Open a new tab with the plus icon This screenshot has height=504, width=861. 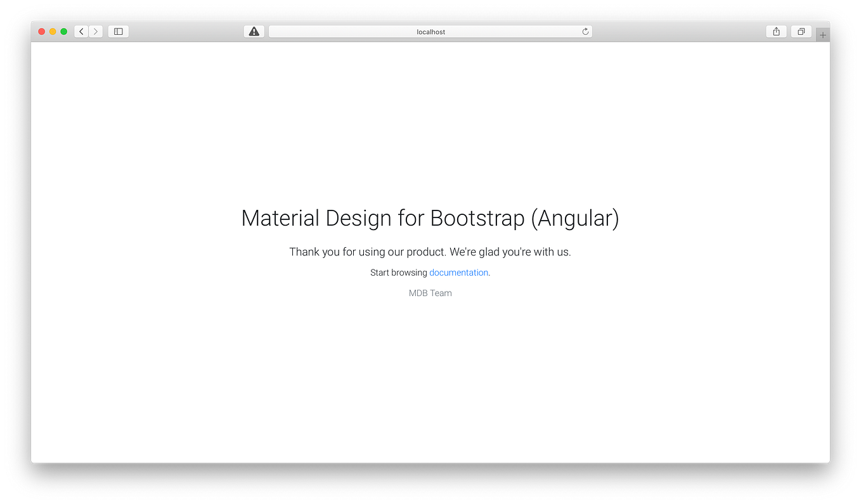822,34
